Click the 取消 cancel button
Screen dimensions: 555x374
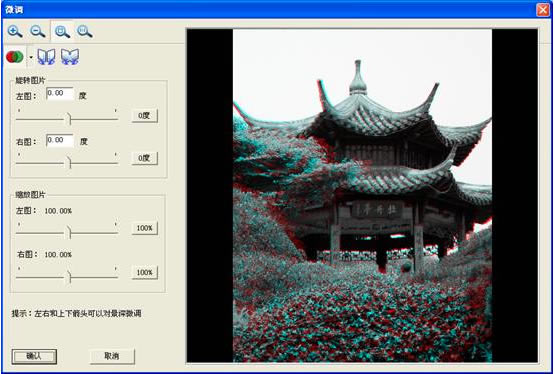(112, 356)
